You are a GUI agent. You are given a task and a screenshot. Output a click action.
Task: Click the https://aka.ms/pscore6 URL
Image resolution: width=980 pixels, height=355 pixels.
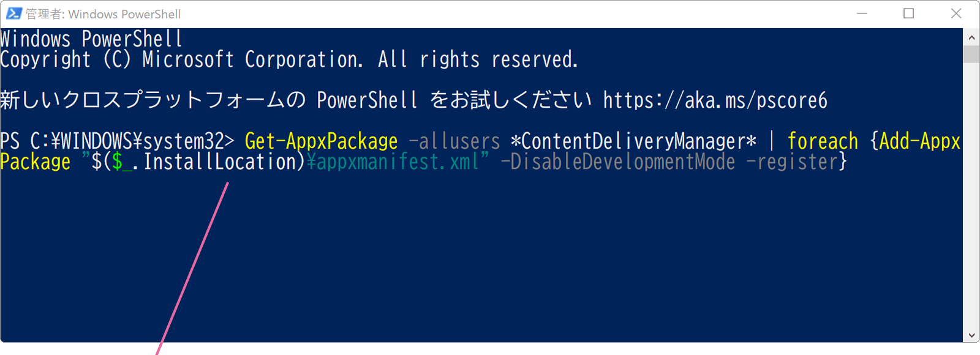point(715,100)
